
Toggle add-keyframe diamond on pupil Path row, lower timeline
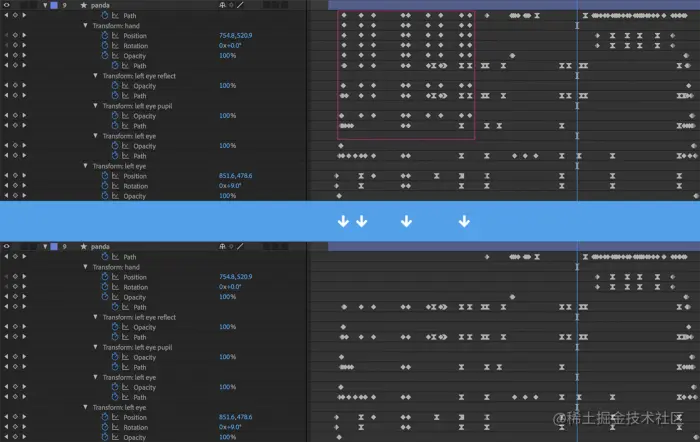click(x=15, y=367)
